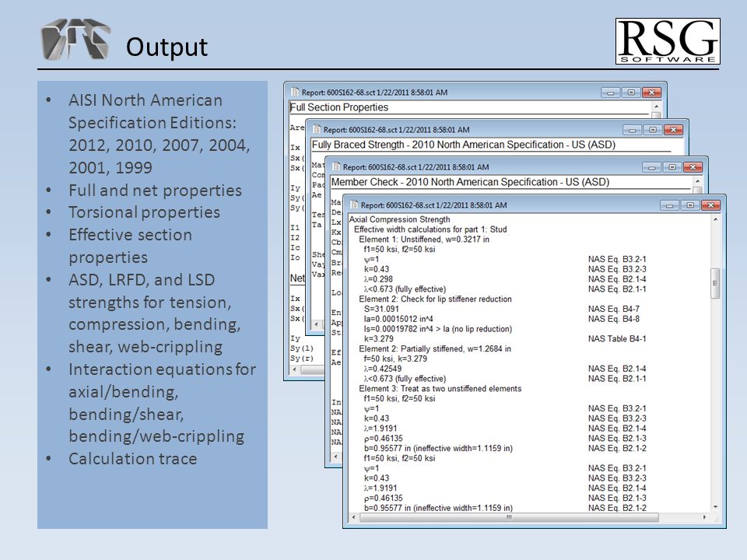
Task: Maximize the Member Check report window
Action: click(672, 167)
